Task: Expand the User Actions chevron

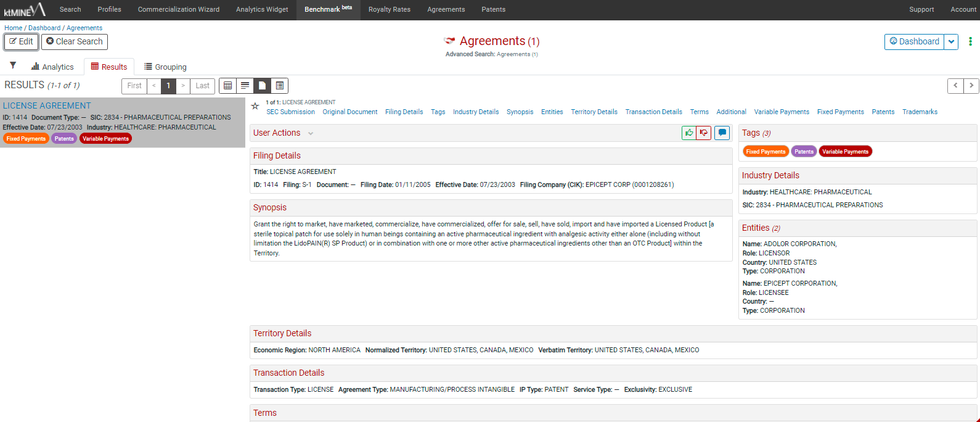Action: pyautogui.click(x=311, y=133)
